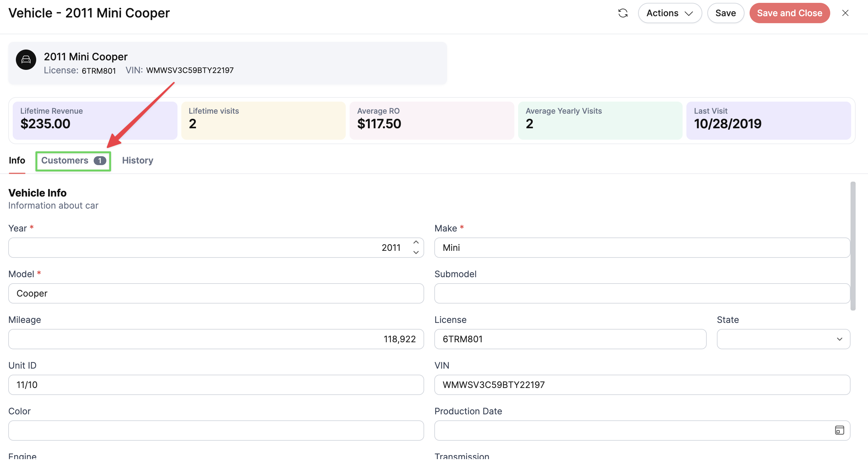This screenshot has height=468, width=868.
Task: Switch to the Customers tab
Action: point(73,161)
